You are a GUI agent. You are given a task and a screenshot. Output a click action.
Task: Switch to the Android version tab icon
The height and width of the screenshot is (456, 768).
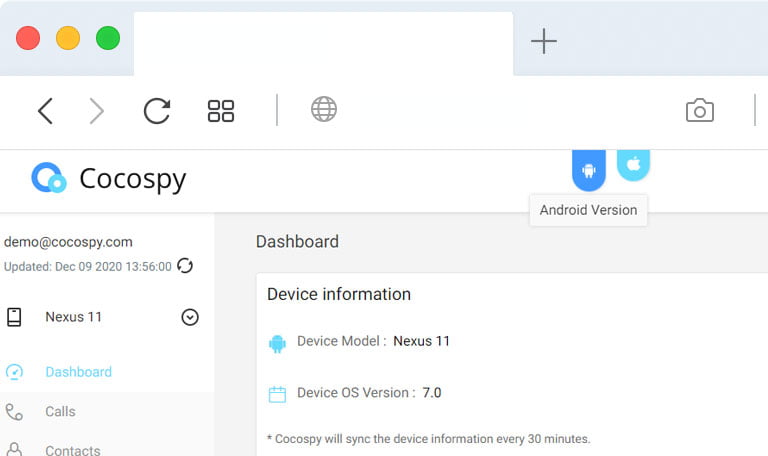[x=589, y=170]
